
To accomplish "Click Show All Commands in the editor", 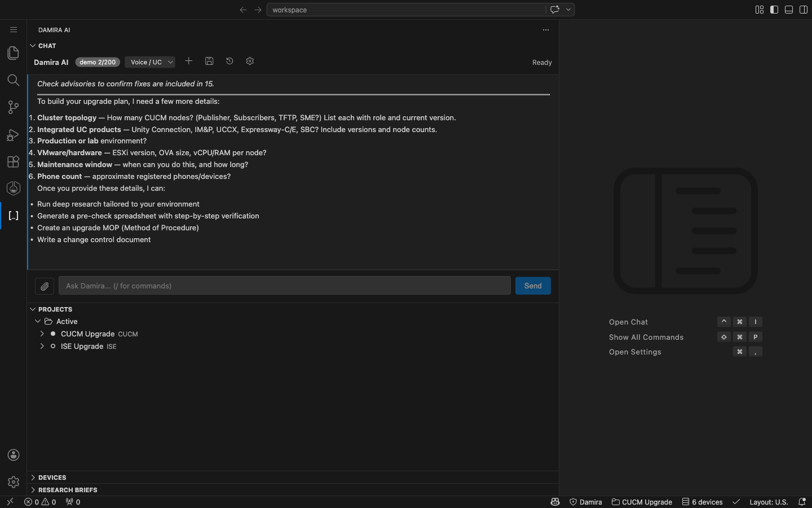I will pyautogui.click(x=646, y=337).
